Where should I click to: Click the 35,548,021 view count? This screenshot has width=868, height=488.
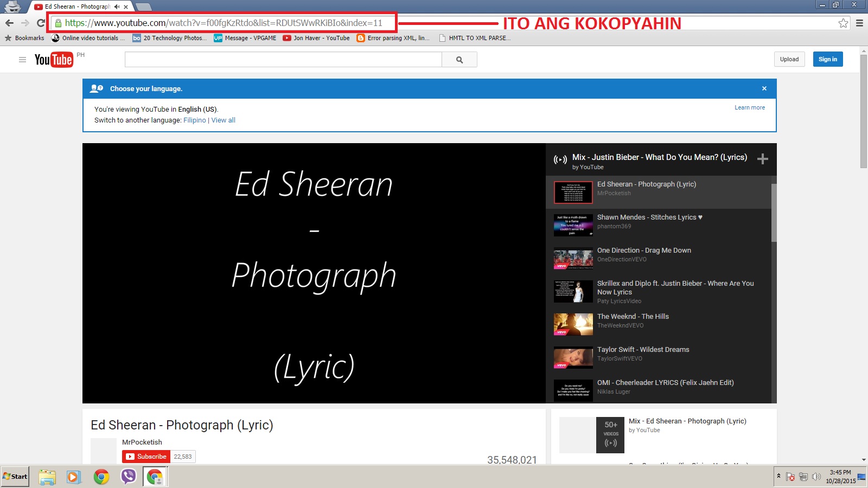512,460
